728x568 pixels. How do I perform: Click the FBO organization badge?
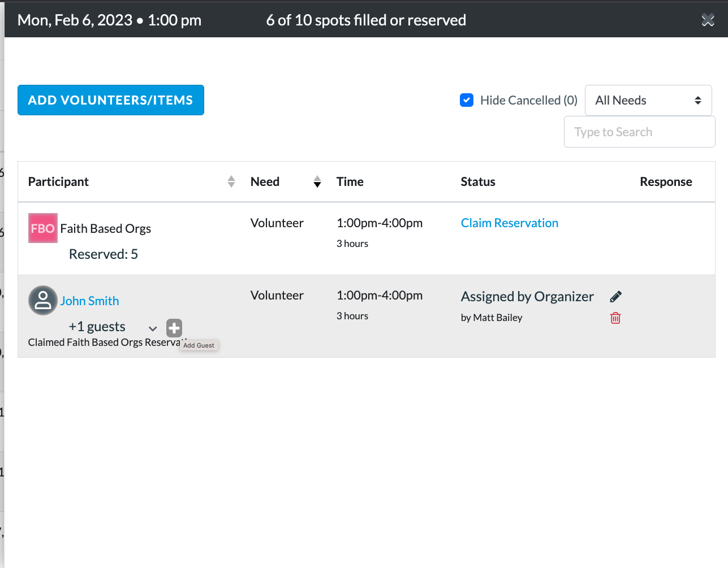[43, 228]
